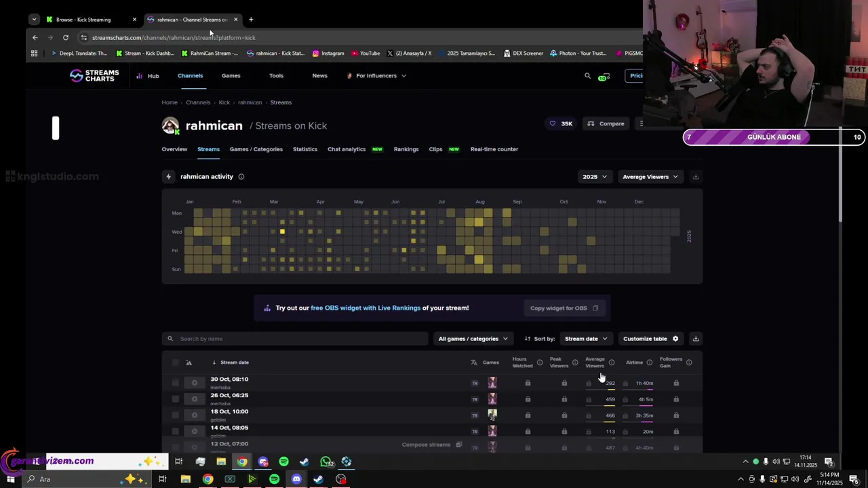Open All games / categories dropdown
Image resolution: width=868 pixels, height=488 pixels.
pyautogui.click(x=473, y=339)
